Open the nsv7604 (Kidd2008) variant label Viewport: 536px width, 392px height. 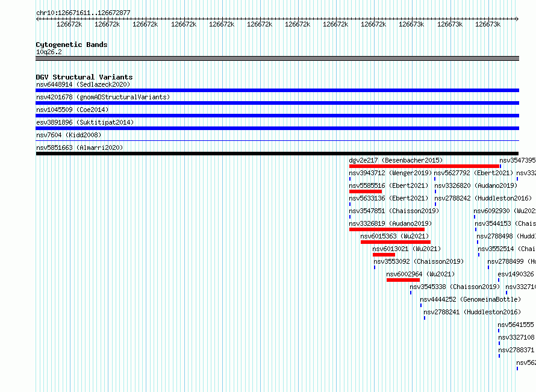[x=69, y=135]
